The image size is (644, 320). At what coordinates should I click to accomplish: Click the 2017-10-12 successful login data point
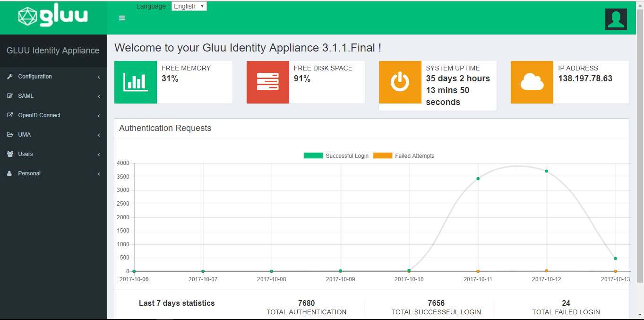pos(547,171)
